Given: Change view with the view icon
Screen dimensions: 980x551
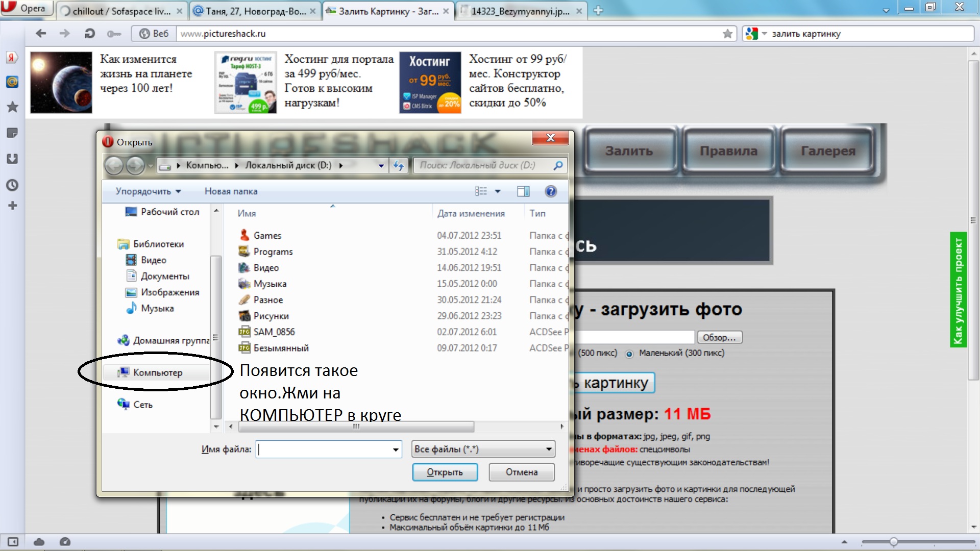Looking at the screenshot, I should (x=481, y=191).
